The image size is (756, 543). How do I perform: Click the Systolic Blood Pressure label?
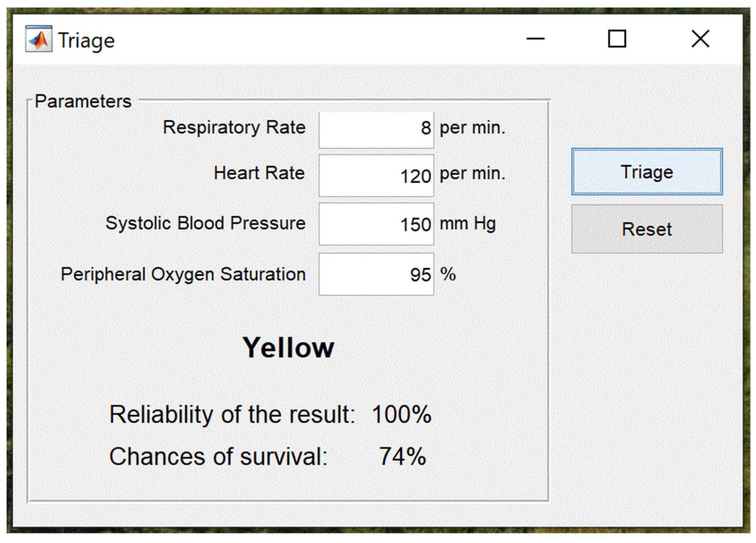click(x=205, y=223)
